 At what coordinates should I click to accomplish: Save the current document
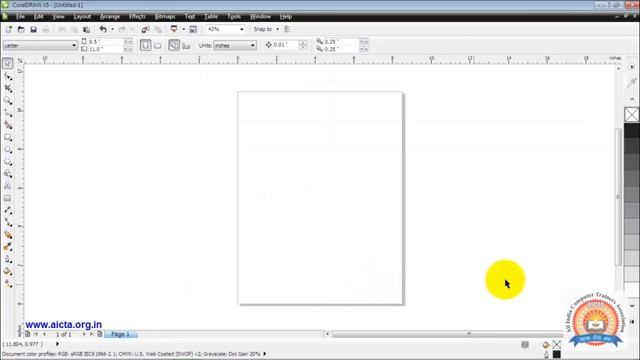point(33,29)
